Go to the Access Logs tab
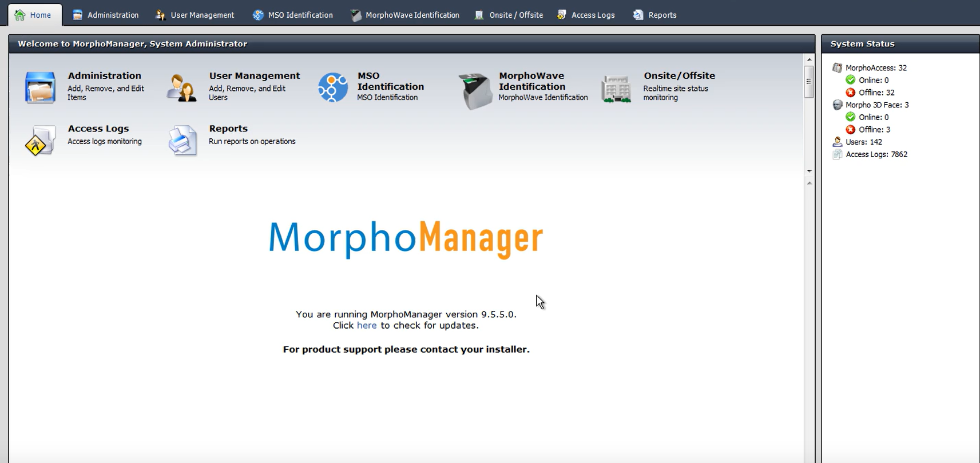Screen dimensions: 980x463 [586, 15]
